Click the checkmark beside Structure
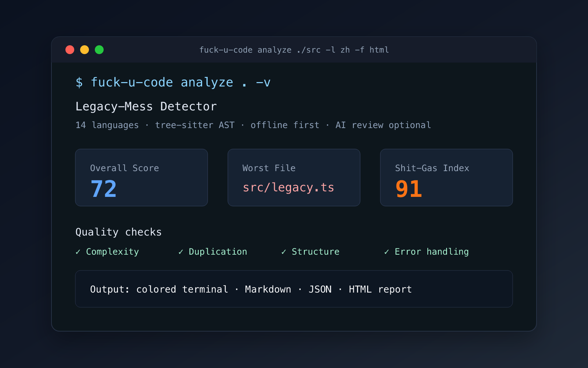 pos(284,252)
